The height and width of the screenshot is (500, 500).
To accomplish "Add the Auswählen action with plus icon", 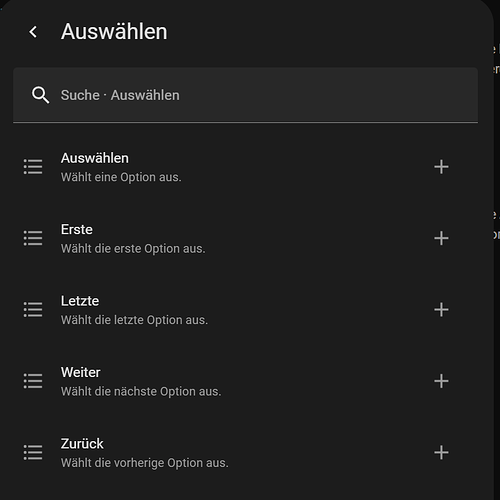I will (441, 167).
